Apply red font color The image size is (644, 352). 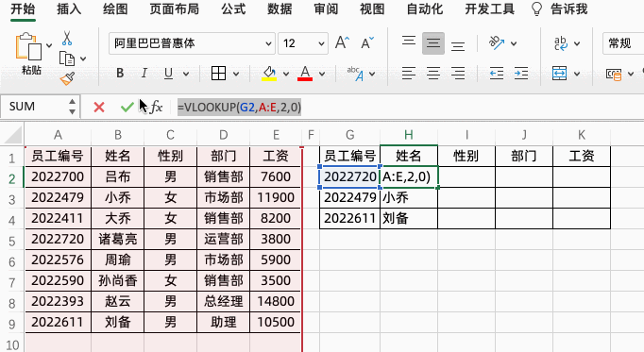coord(305,74)
